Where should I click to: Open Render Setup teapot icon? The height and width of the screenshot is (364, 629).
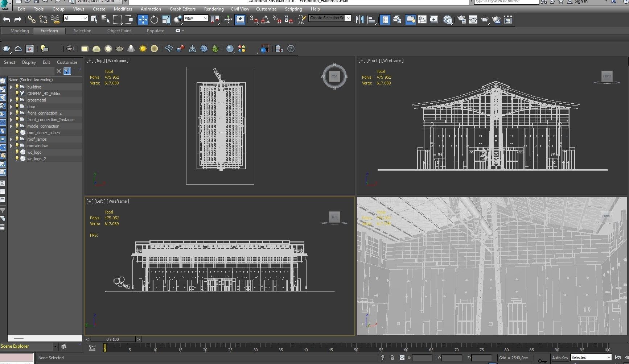click(461, 20)
